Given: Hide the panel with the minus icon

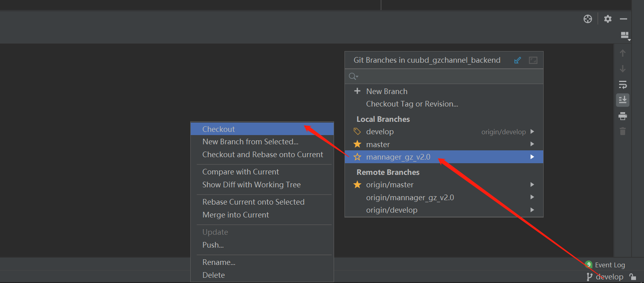Looking at the screenshot, I should click(624, 19).
